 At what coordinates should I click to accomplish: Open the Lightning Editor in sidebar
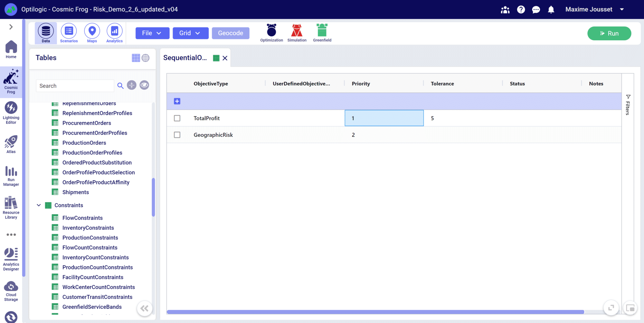[x=11, y=112]
